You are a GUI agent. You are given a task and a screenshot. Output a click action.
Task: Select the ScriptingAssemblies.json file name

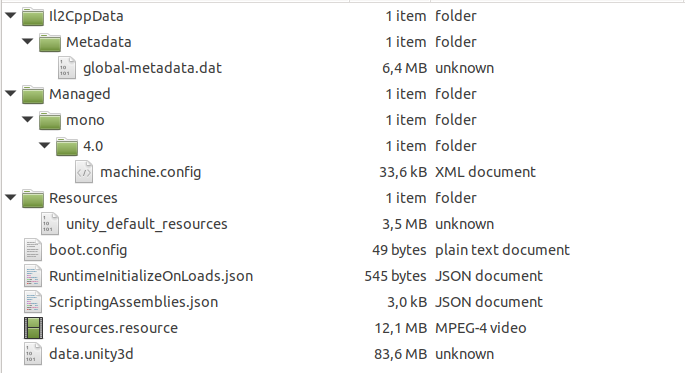coord(133,302)
